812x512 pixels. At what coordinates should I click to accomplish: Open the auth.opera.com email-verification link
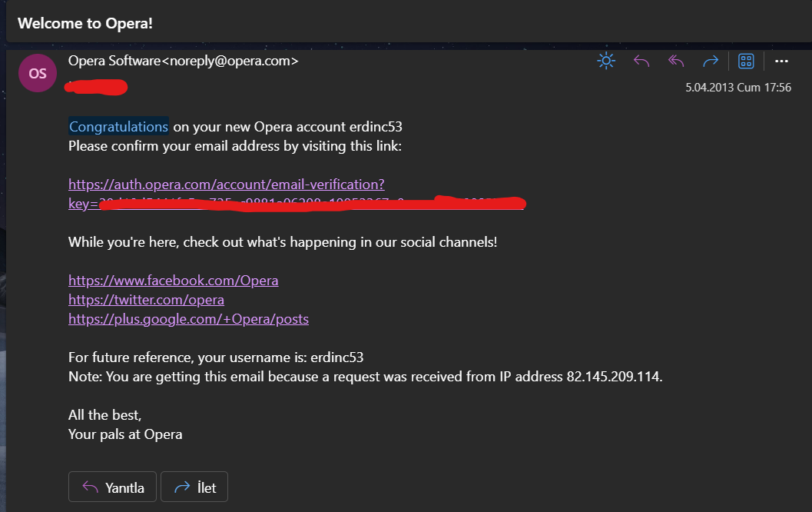tap(227, 185)
